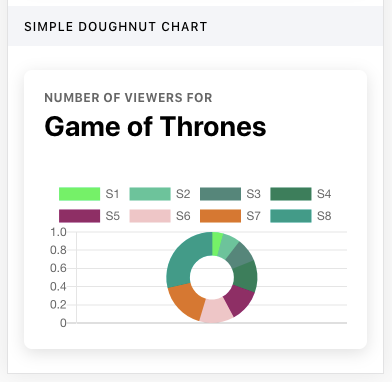Toggle the S4 legend color box

(291, 194)
